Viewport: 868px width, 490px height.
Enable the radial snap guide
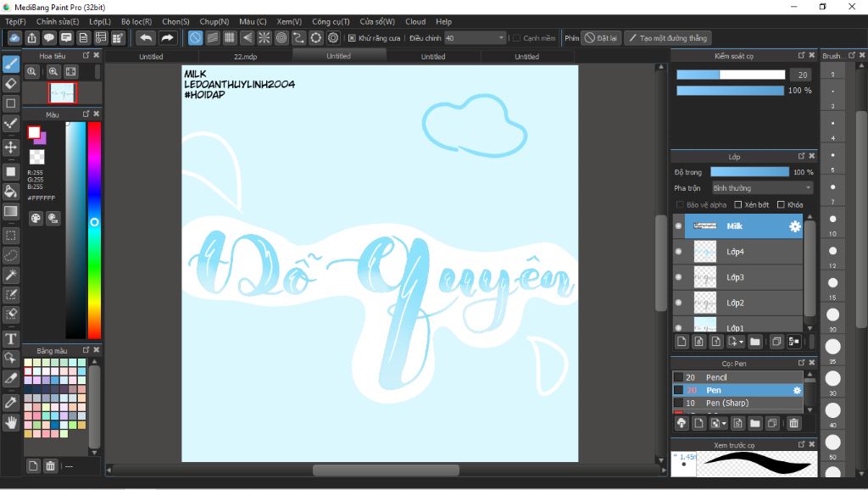[264, 37]
